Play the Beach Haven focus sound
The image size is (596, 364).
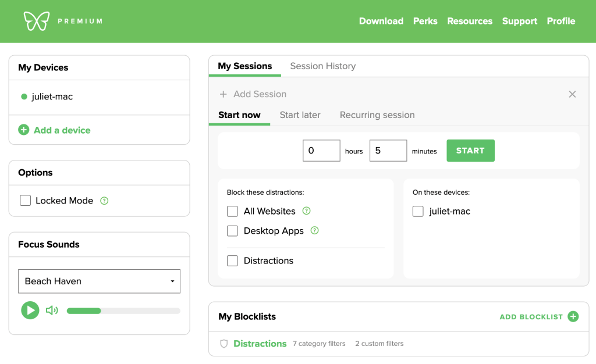pos(30,311)
